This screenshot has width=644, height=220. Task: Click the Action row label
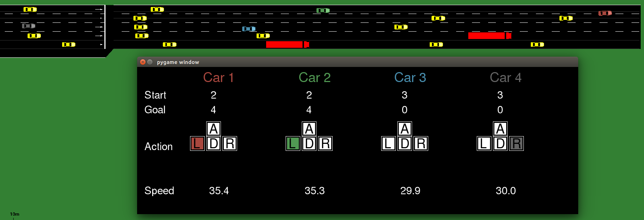click(158, 146)
